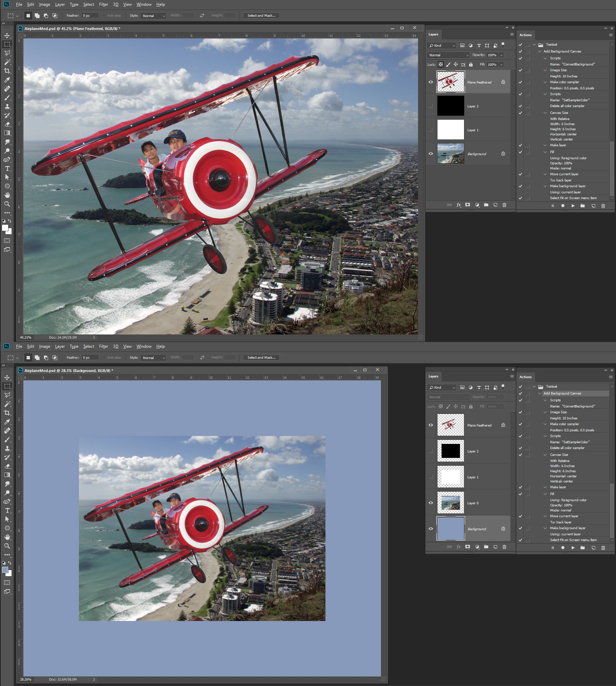Hide Background layer in lower Layers panel

(x=431, y=528)
